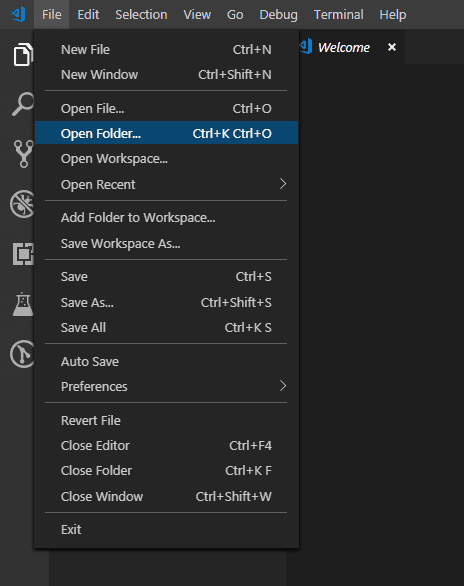Open the Source Control view icon
The width and height of the screenshot is (464, 586).
[x=24, y=154]
